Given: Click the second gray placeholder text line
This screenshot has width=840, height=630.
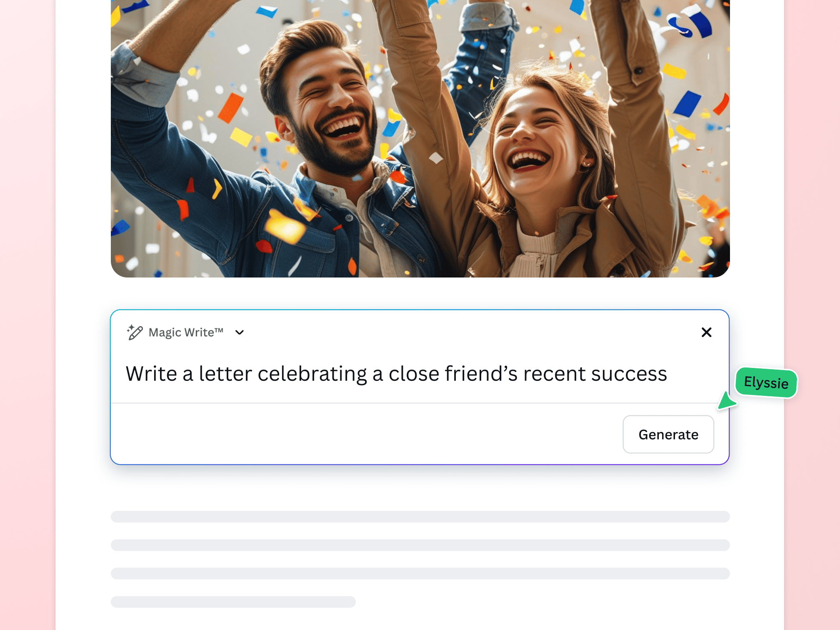Looking at the screenshot, I should click(420, 545).
